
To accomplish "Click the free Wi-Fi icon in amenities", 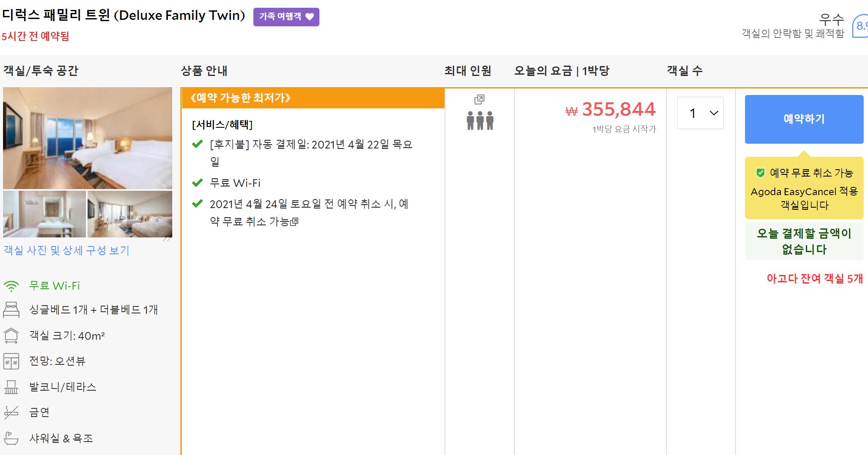I will point(11,286).
